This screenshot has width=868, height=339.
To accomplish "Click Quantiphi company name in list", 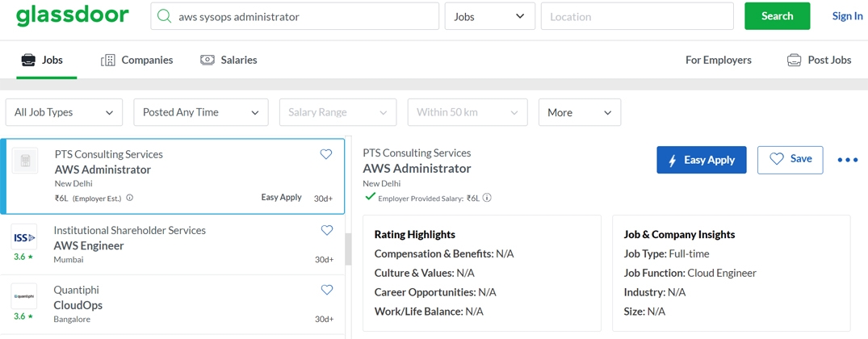I will [77, 290].
